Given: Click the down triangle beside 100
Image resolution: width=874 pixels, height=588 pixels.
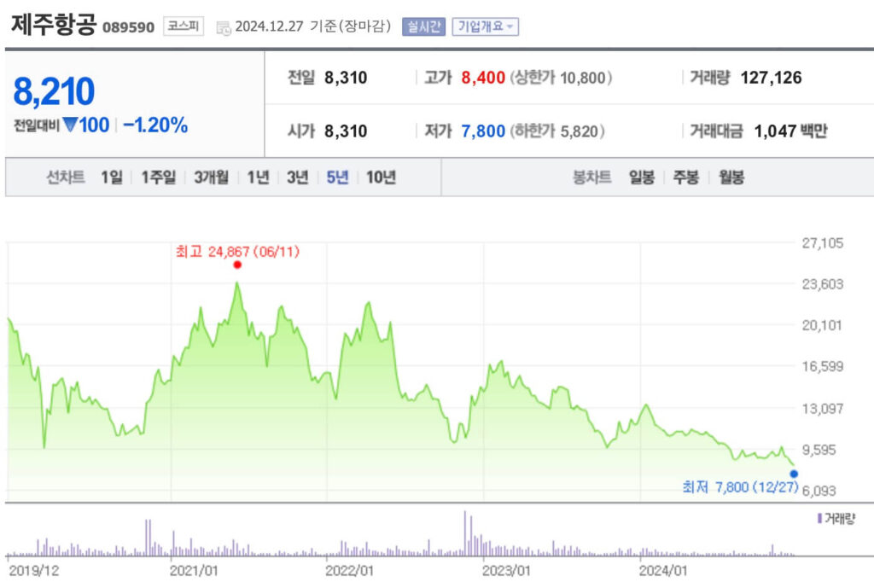Looking at the screenshot, I should [x=70, y=125].
